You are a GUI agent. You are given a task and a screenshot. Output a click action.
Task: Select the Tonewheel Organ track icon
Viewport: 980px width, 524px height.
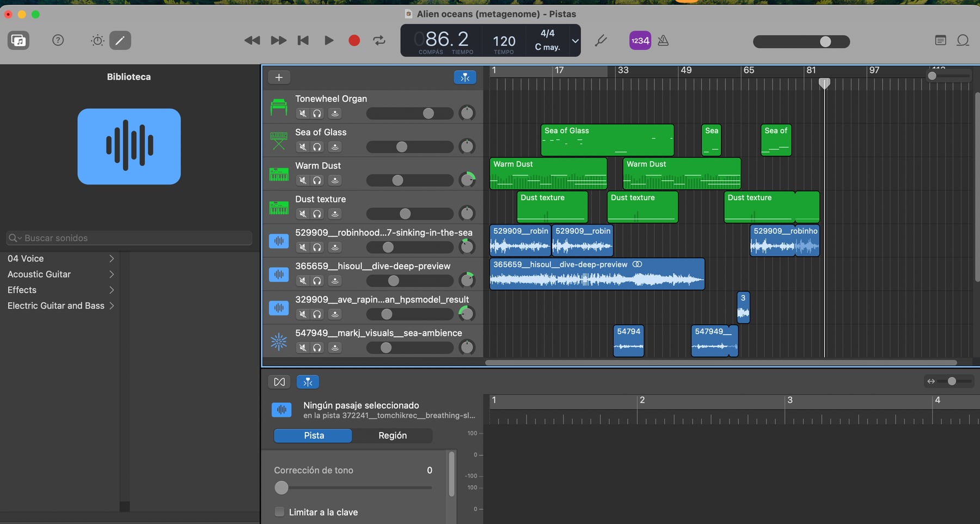(279, 107)
